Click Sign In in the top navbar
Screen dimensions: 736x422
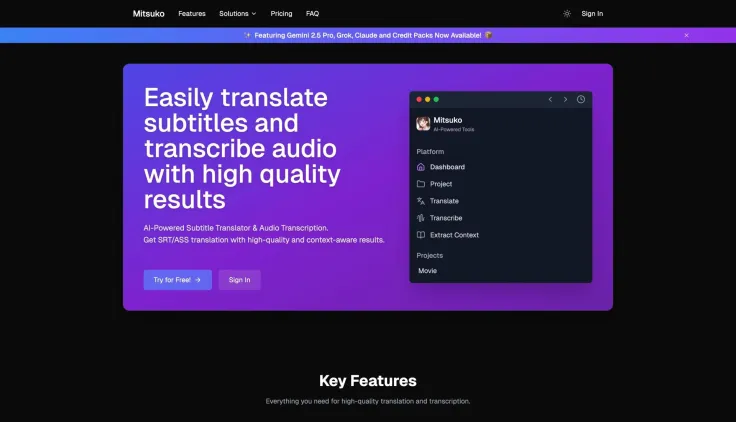pyautogui.click(x=592, y=14)
